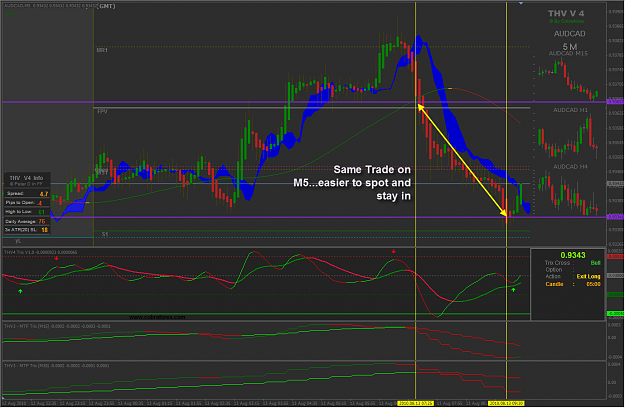This screenshot has height=408, width=625.
Task: Click the Spread value 4.7
Action: [x=44, y=194]
